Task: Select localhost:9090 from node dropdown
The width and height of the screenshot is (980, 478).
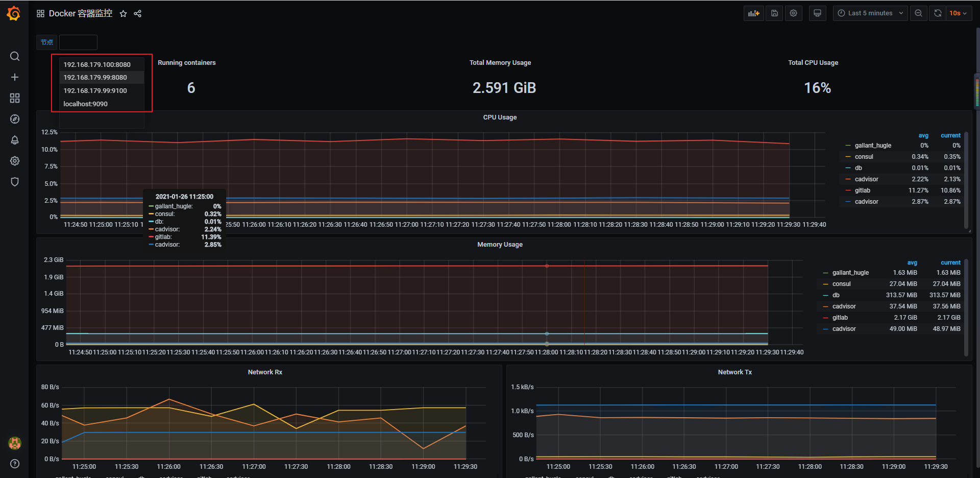Action: (x=85, y=104)
